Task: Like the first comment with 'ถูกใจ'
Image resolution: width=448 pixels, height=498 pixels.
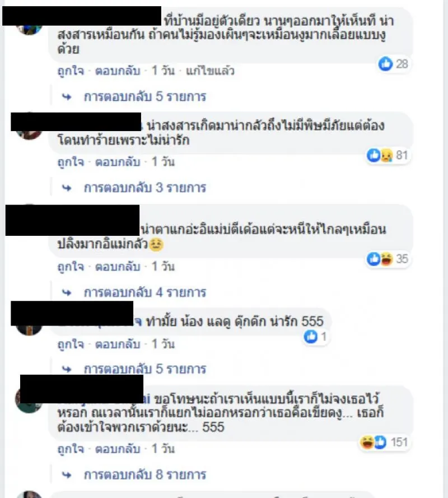Action: pyautogui.click(x=71, y=71)
